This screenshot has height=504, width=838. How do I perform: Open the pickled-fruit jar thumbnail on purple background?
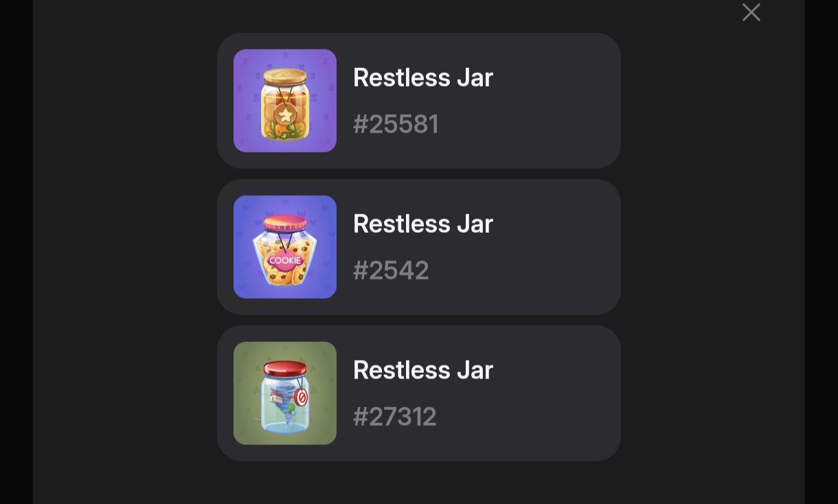click(x=285, y=101)
